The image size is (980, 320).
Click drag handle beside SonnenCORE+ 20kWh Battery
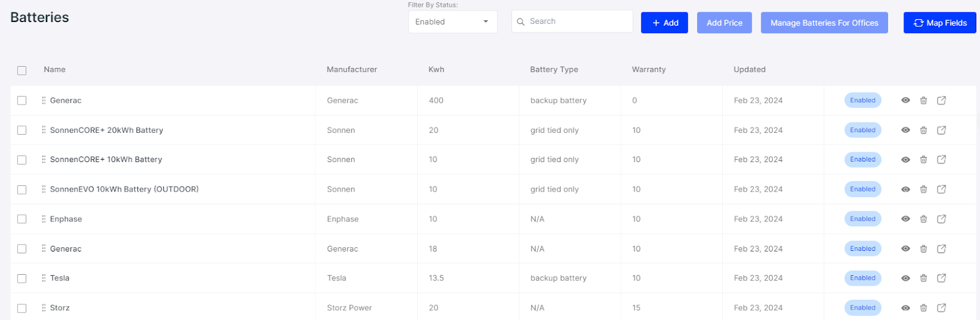[43, 130]
